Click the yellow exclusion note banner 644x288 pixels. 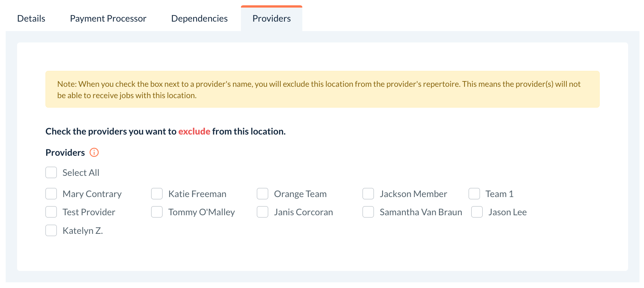[322, 89]
